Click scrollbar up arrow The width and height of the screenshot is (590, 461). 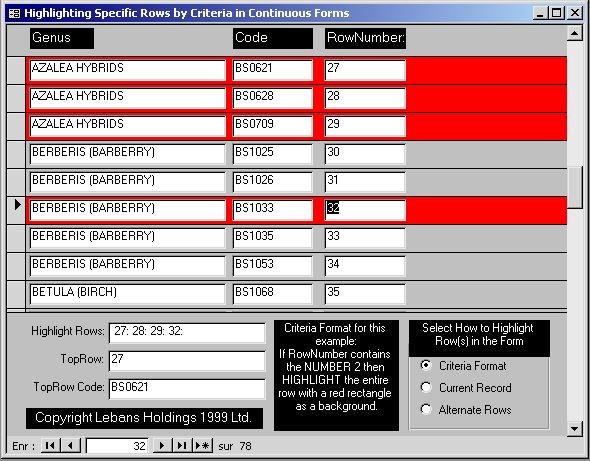point(575,34)
